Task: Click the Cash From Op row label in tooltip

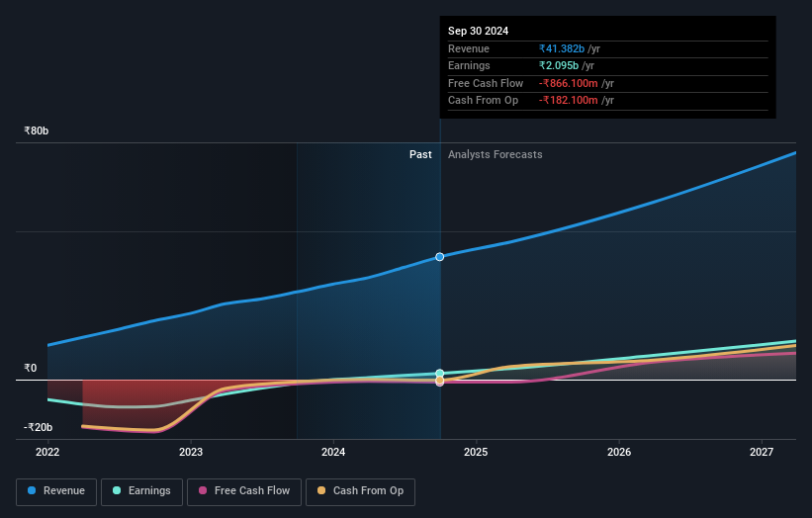Action: point(484,101)
